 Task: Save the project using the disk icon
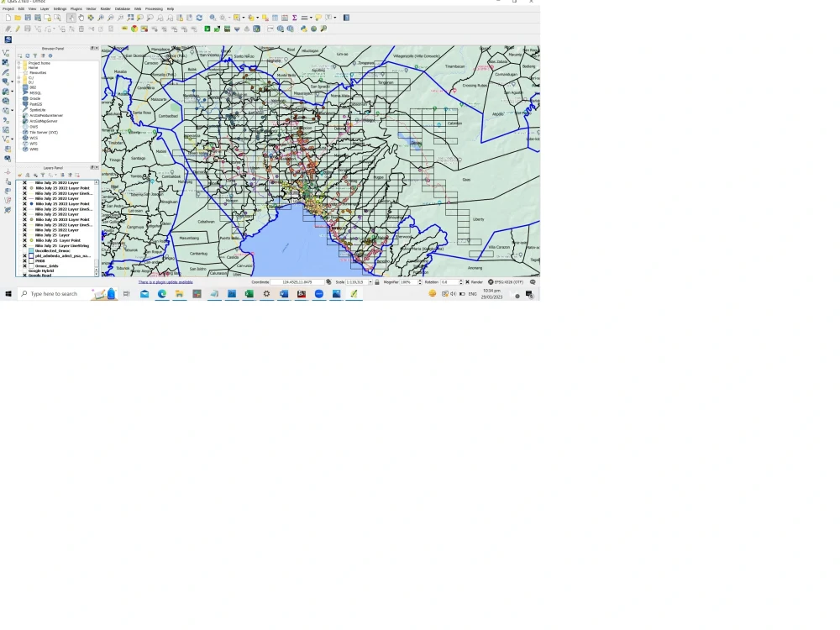click(27, 16)
